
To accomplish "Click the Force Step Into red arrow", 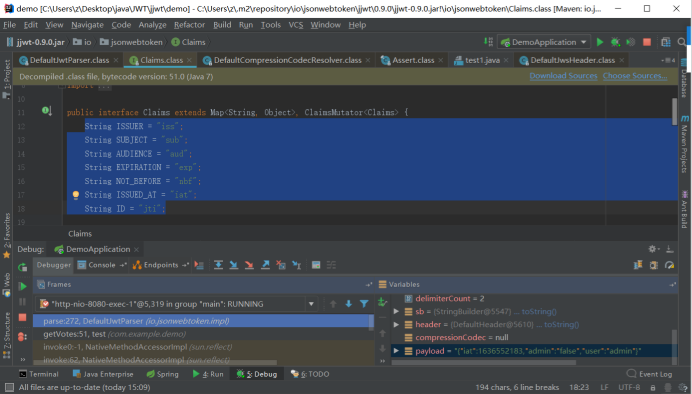I will (x=249, y=265).
